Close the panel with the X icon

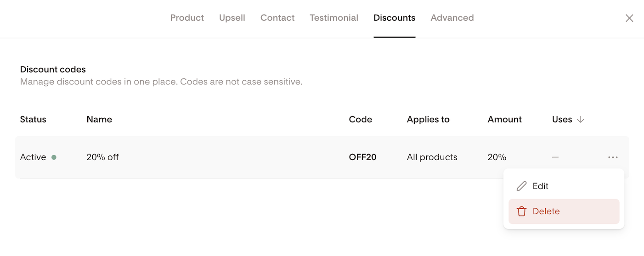[629, 18]
